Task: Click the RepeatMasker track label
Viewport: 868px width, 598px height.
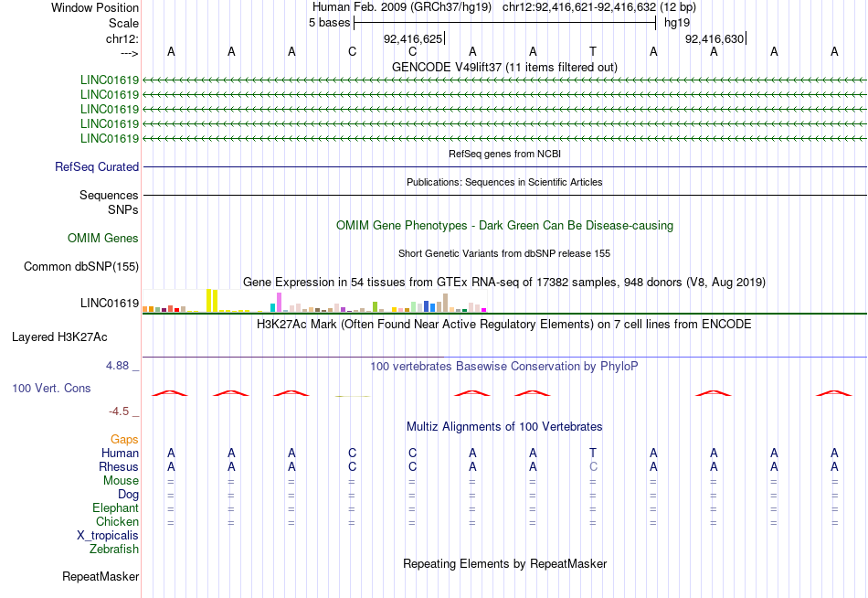Action: pyautogui.click(x=101, y=576)
